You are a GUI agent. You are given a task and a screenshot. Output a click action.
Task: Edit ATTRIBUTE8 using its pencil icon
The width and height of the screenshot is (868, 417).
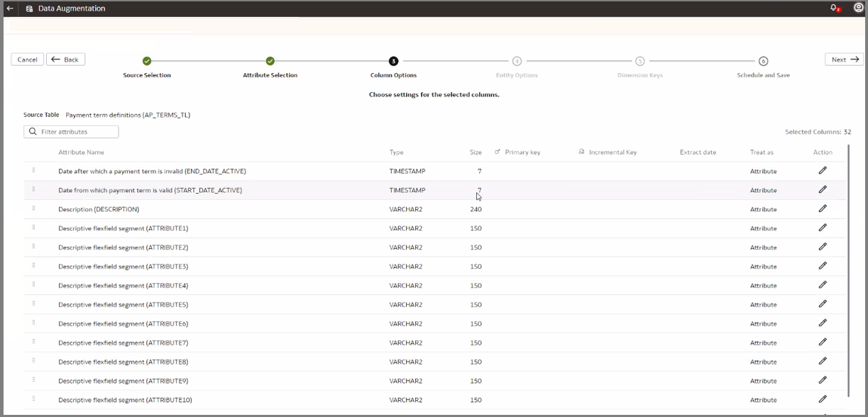coord(823,361)
